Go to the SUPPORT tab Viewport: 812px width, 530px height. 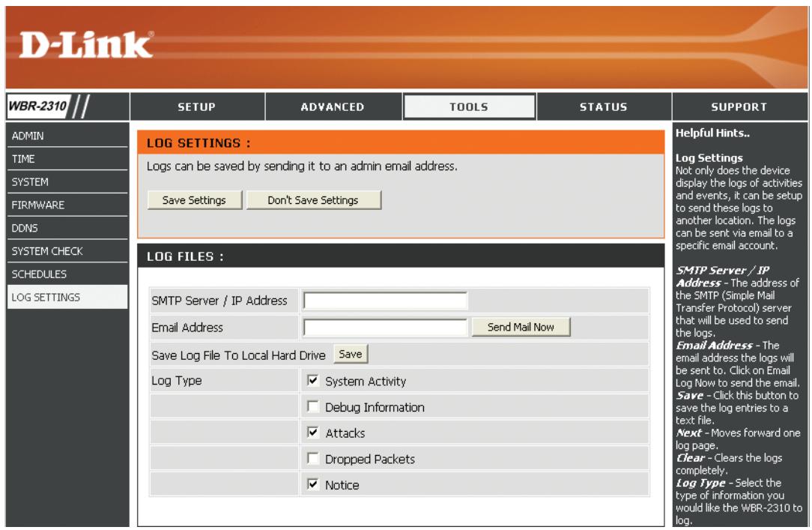pos(739,106)
